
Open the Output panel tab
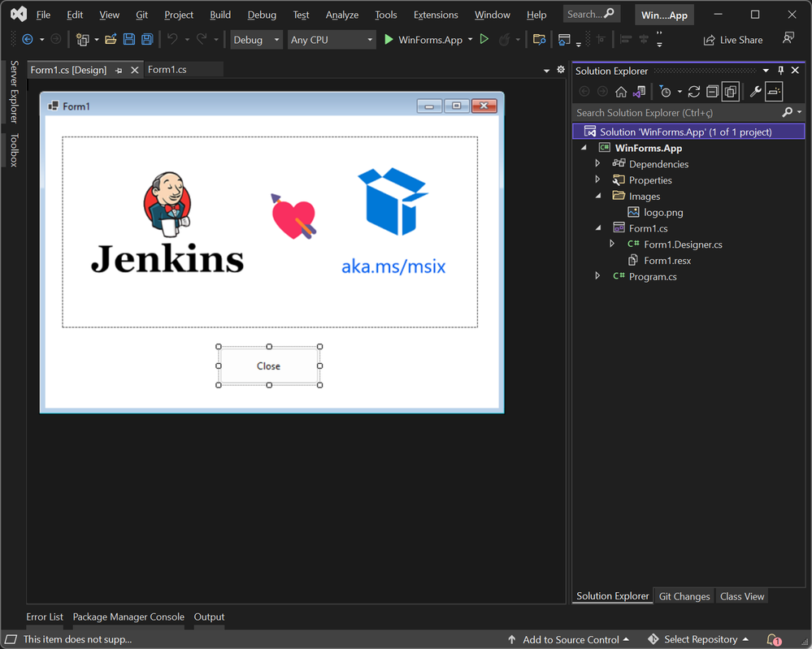(209, 617)
